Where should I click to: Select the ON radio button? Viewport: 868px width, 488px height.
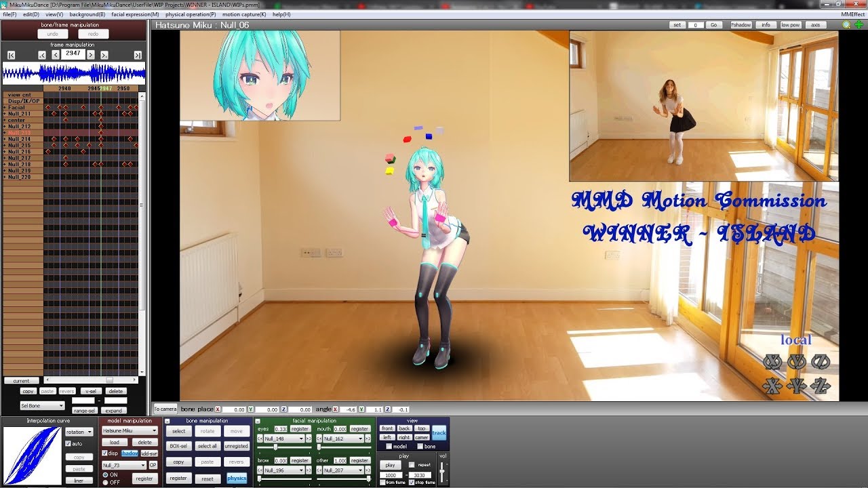[106, 474]
